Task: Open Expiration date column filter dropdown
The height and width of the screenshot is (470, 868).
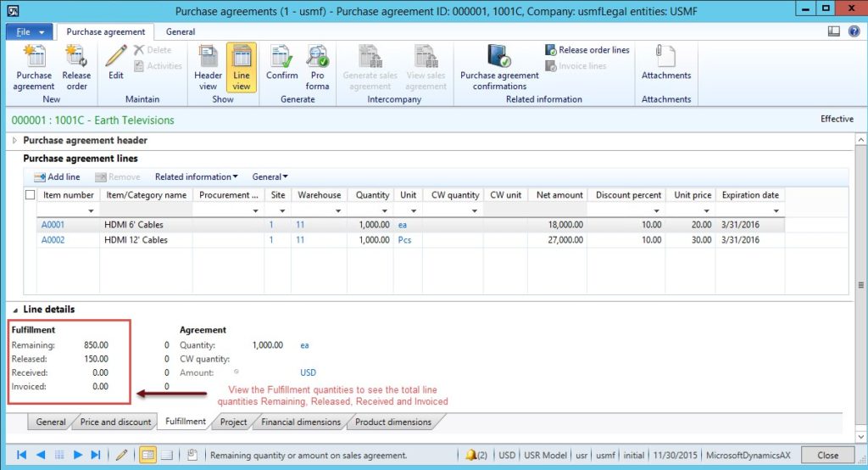Action: click(776, 211)
